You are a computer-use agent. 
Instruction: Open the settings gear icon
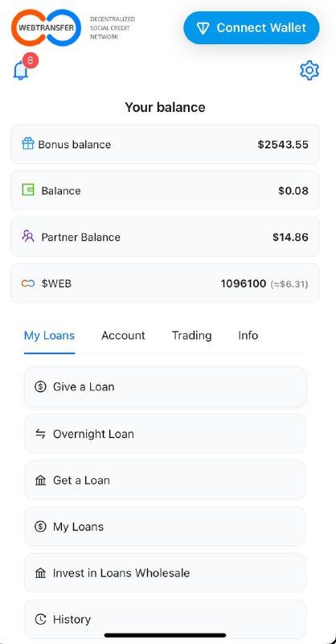pos(309,71)
